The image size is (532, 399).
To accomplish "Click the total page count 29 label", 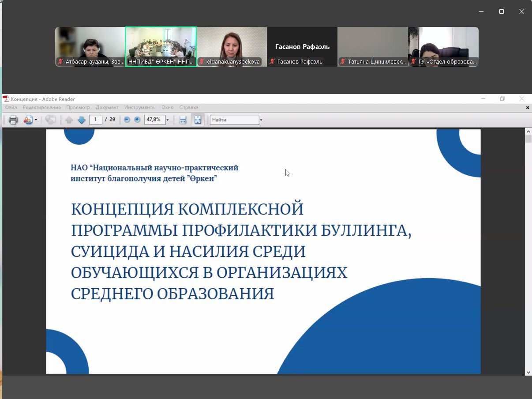I will pyautogui.click(x=112, y=120).
